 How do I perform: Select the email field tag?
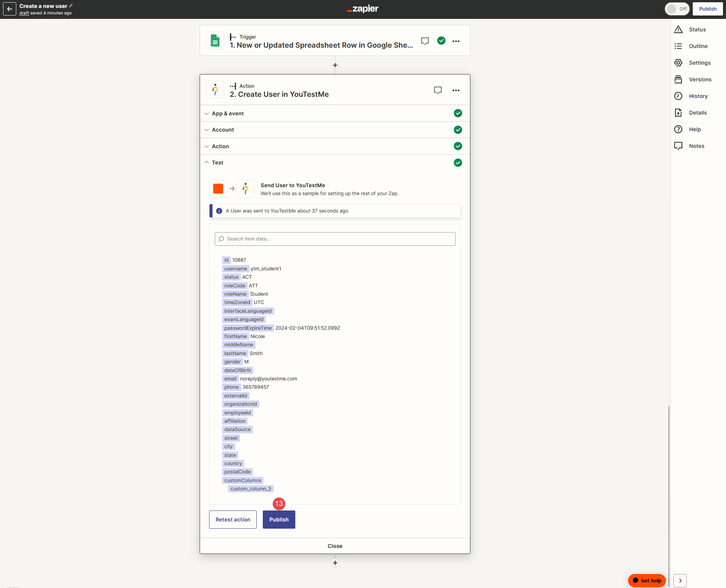point(230,379)
